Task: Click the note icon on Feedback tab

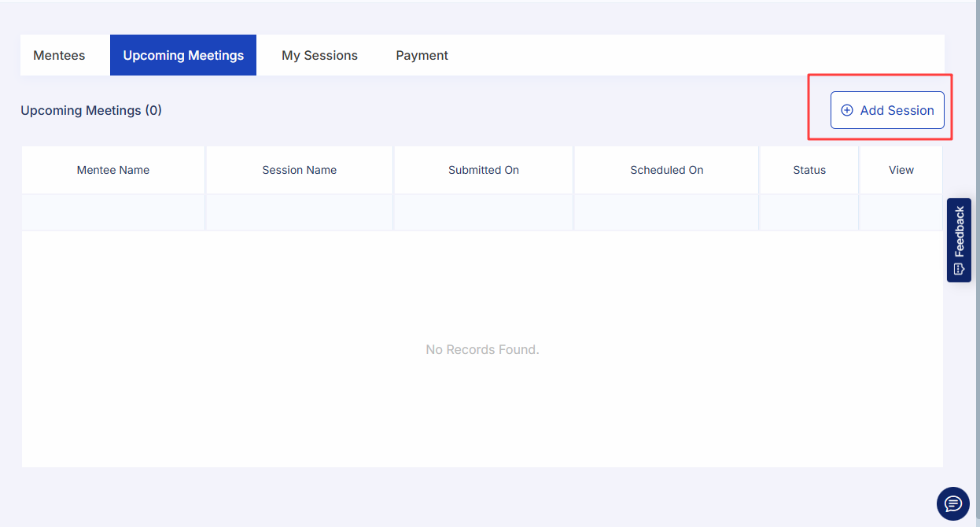Action: [x=959, y=269]
